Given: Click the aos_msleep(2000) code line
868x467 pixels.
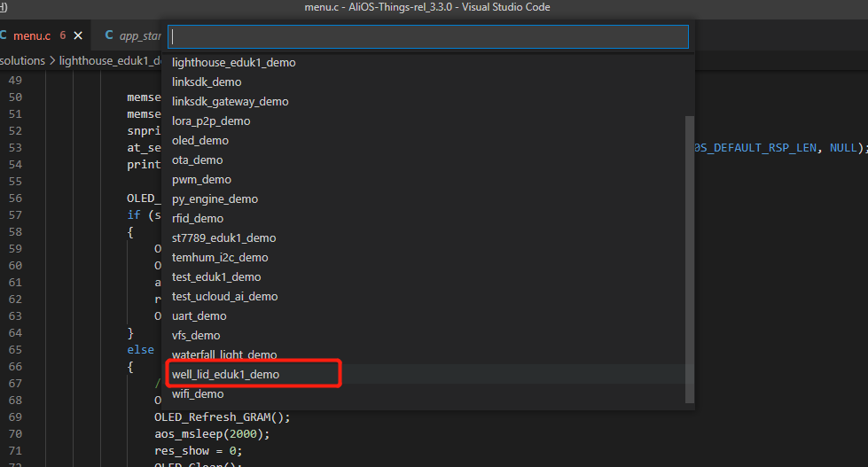Looking at the screenshot, I should pos(212,434).
